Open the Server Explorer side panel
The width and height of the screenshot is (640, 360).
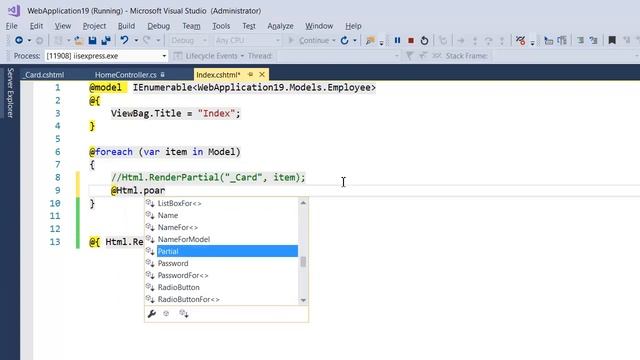[10, 93]
